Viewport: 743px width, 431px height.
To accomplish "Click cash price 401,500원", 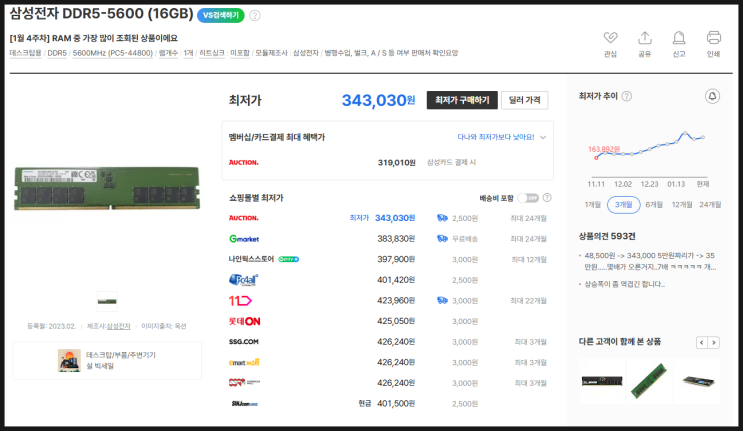I will coord(396,404).
